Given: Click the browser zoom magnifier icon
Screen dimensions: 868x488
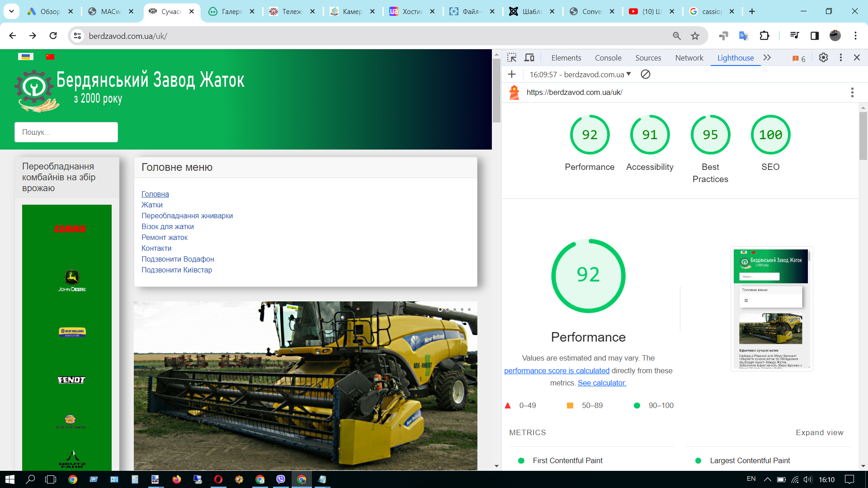Looking at the screenshot, I should [x=677, y=36].
